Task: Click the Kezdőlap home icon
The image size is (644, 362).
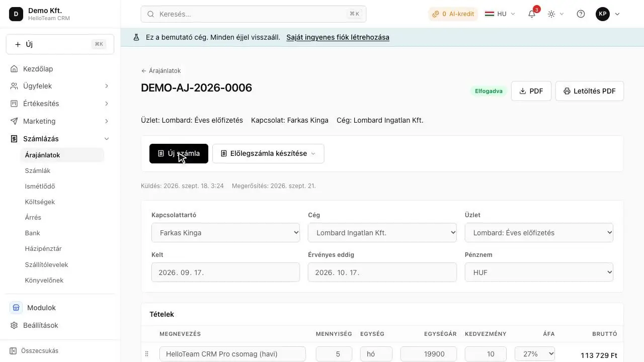Action: tap(14, 69)
